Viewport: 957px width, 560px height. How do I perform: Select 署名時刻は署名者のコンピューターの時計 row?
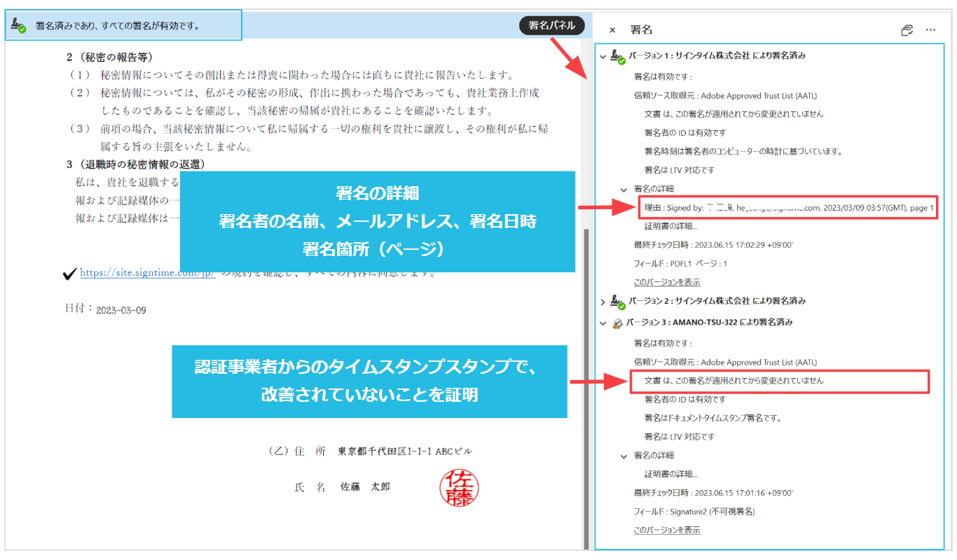tap(743, 151)
